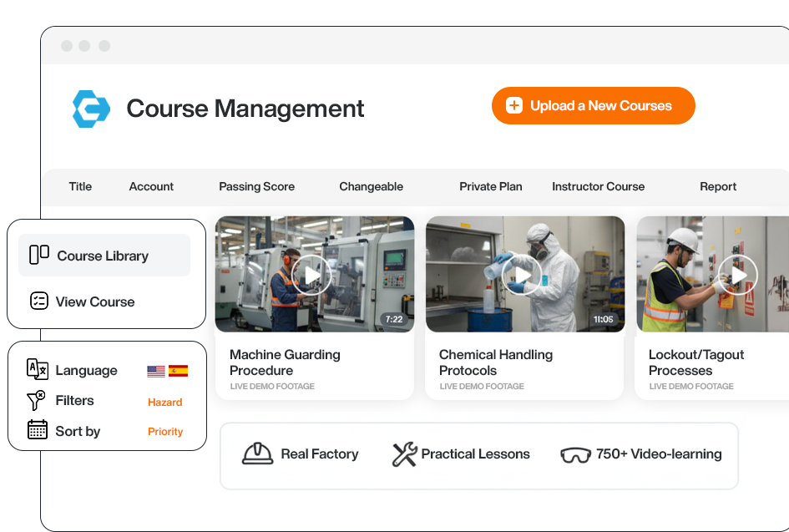Click the hard hat Real Factory icon

(x=258, y=454)
